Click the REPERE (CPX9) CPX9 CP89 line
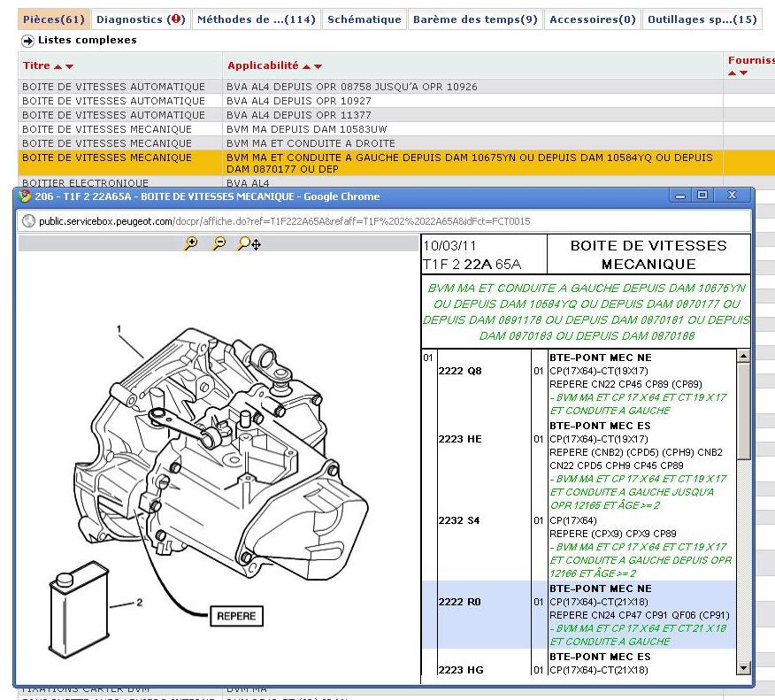 pos(613,534)
